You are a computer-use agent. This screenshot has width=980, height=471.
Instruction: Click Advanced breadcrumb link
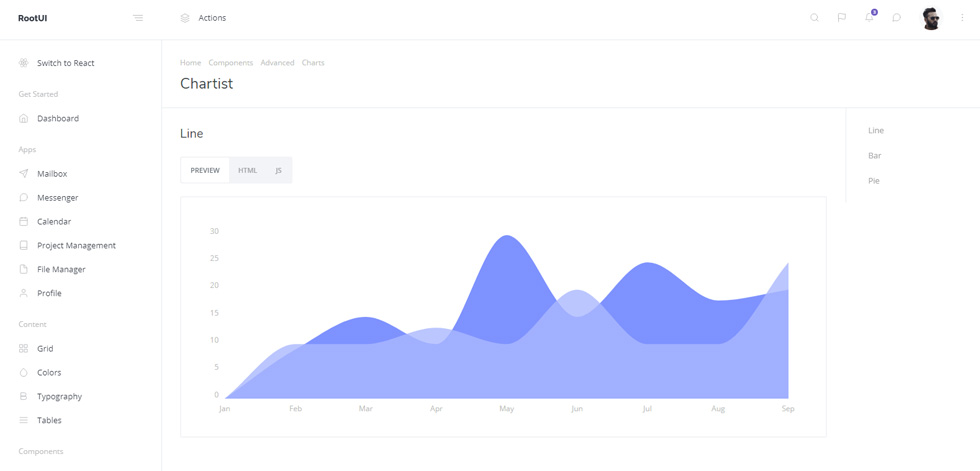tap(278, 62)
